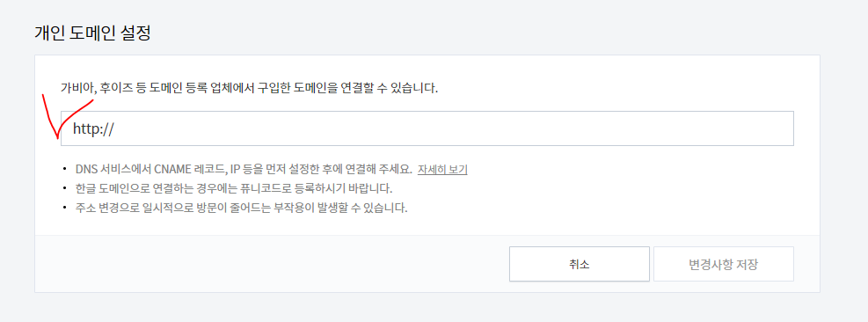Click the bullet before 한글 도메인 note

(64, 189)
